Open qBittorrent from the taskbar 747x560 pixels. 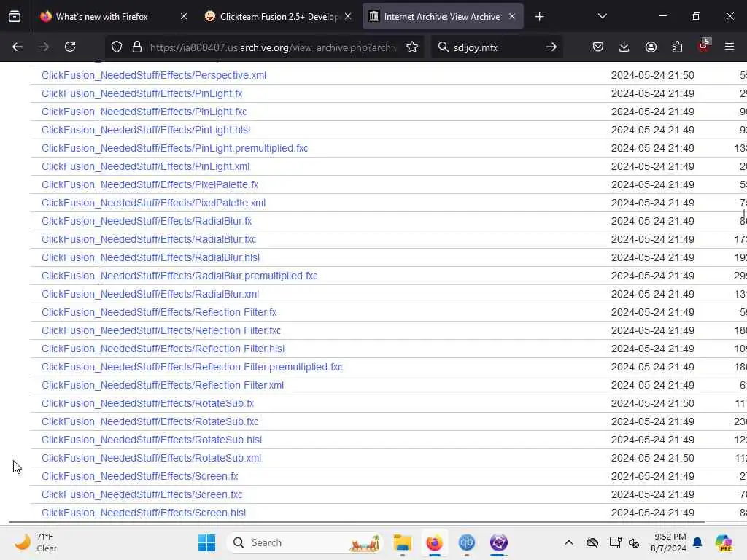(466, 542)
